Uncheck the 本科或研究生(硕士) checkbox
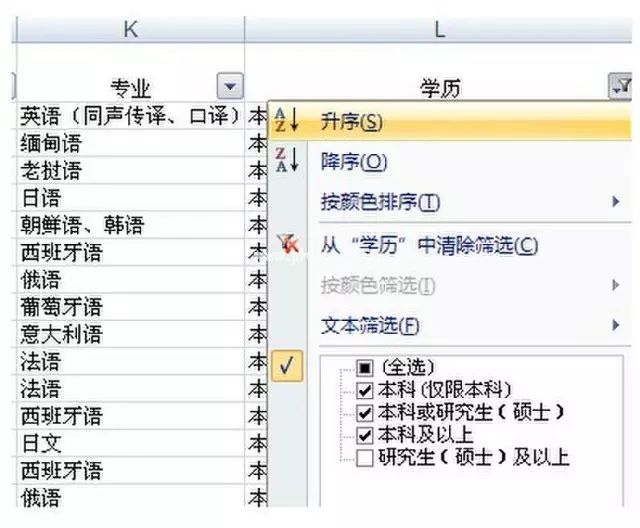The height and width of the screenshot is (528, 640). coord(365,412)
